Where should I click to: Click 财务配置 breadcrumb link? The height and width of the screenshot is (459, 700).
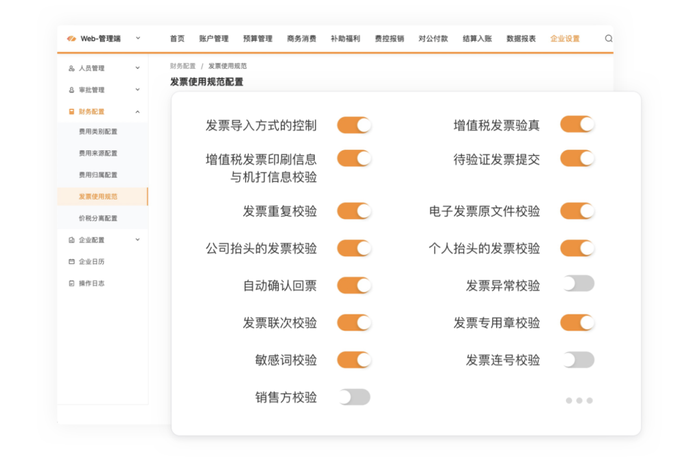pos(183,66)
